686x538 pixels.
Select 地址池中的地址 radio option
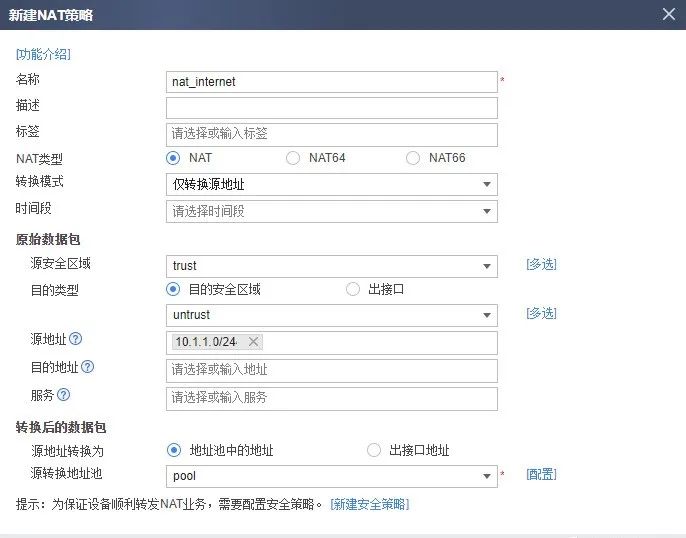[x=174, y=450]
